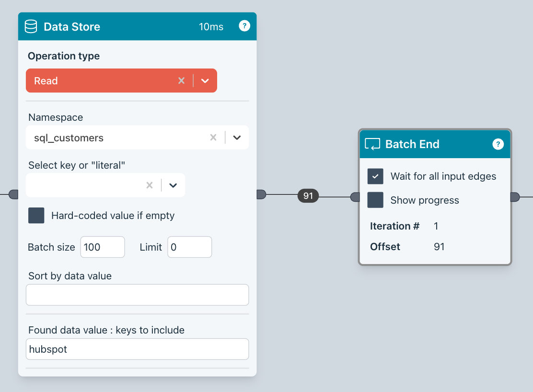Screen dimensions: 533x392
Task: Click the Batch End loop icon
Action: [372, 144]
